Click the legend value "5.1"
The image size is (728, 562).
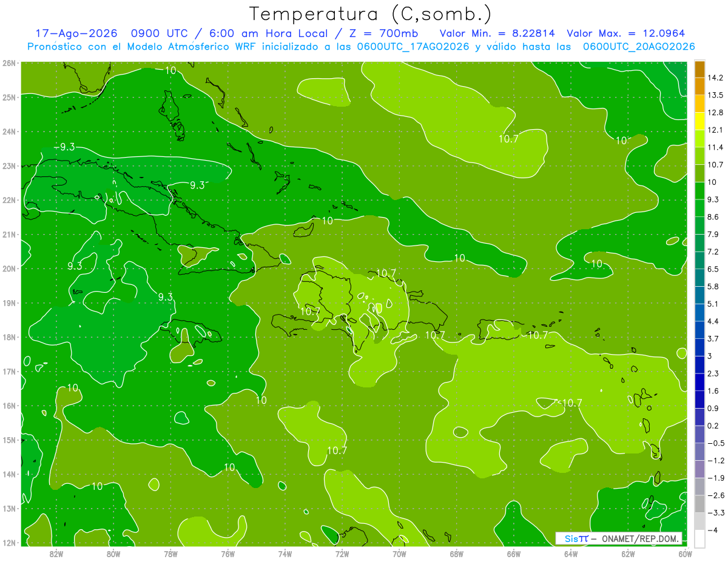tap(713, 304)
